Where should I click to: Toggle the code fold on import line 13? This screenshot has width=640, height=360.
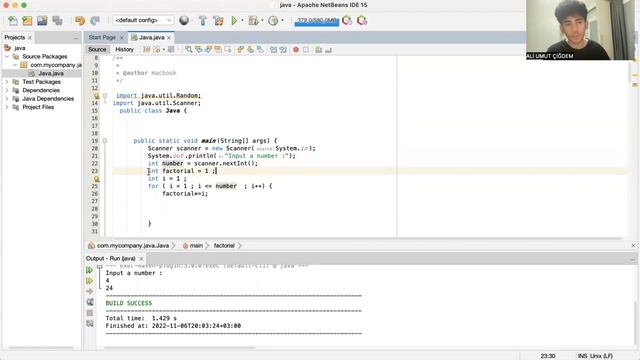pyautogui.click(x=105, y=96)
